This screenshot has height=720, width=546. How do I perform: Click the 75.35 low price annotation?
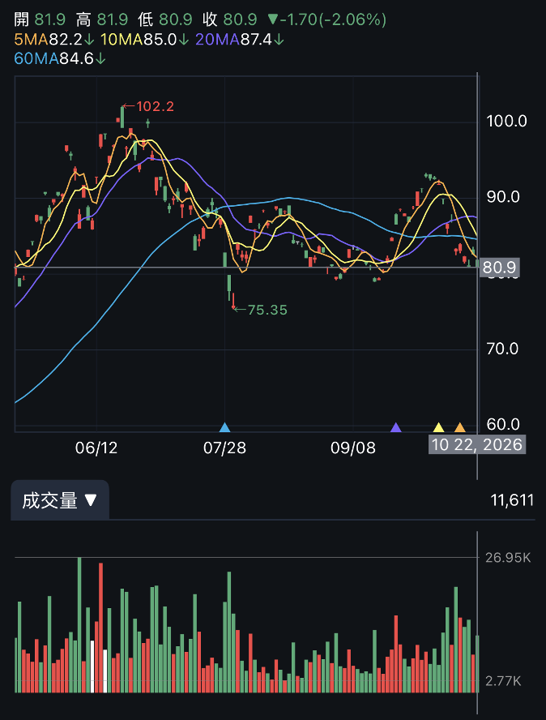261,310
